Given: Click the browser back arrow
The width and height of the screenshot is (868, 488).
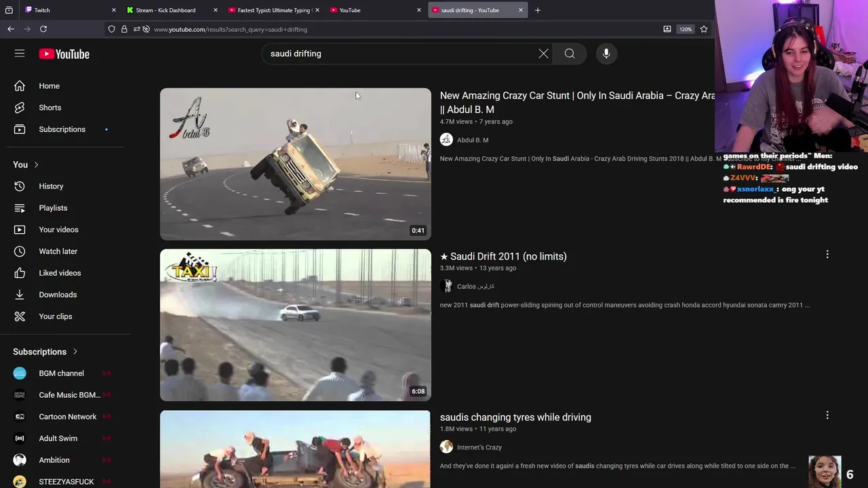Looking at the screenshot, I should click(x=11, y=29).
